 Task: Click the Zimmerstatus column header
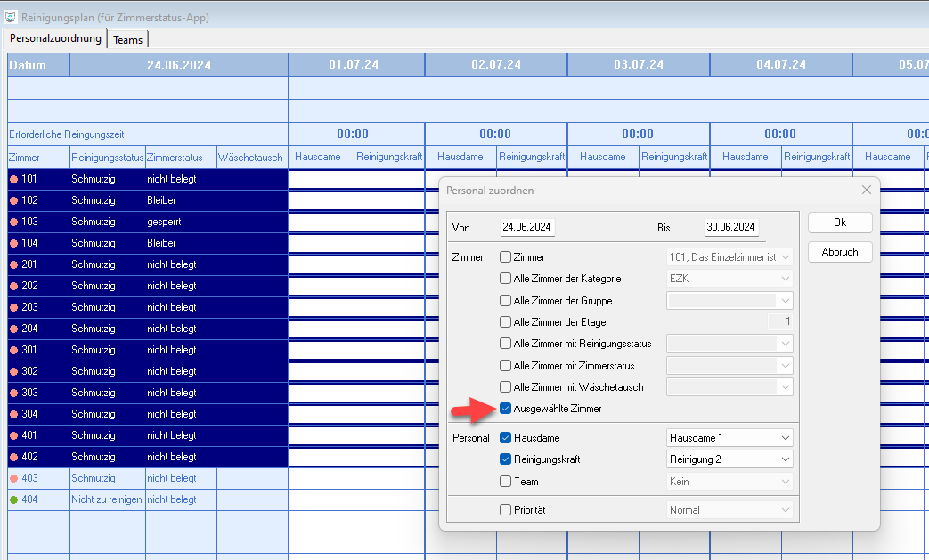[x=181, y=158]
